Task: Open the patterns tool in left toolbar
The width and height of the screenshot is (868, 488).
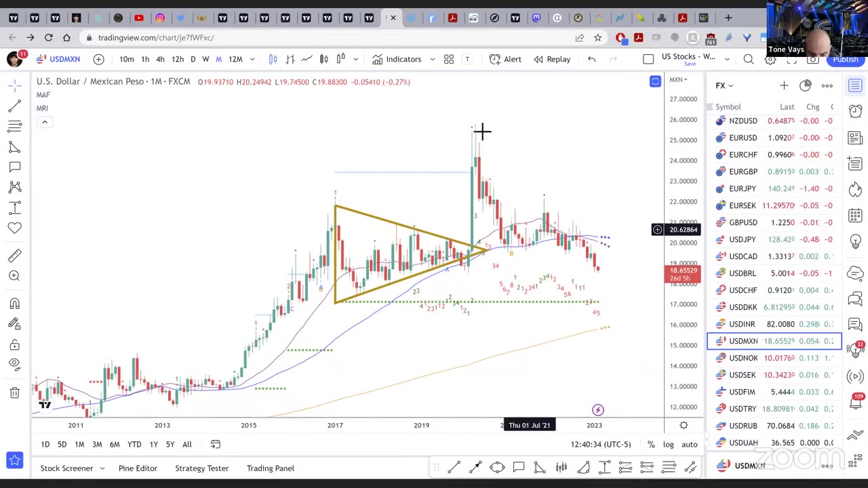Action: [14, 187]
